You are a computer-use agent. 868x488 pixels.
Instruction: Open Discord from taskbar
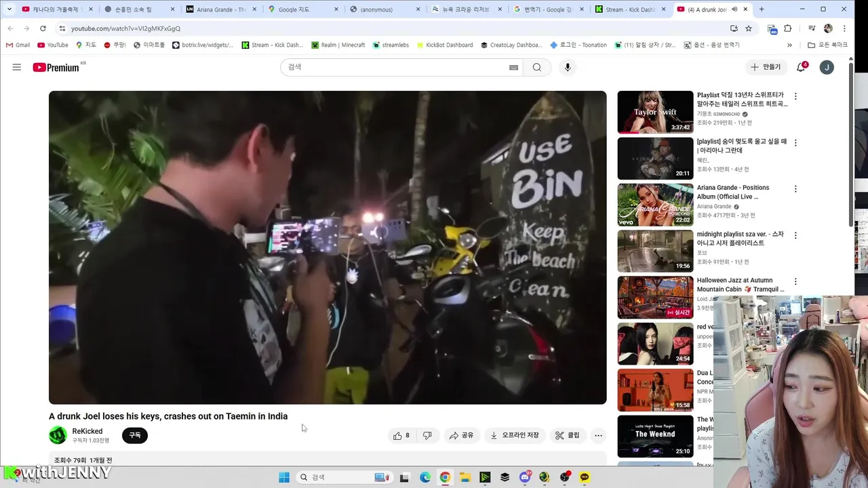[x=525, y=477]
